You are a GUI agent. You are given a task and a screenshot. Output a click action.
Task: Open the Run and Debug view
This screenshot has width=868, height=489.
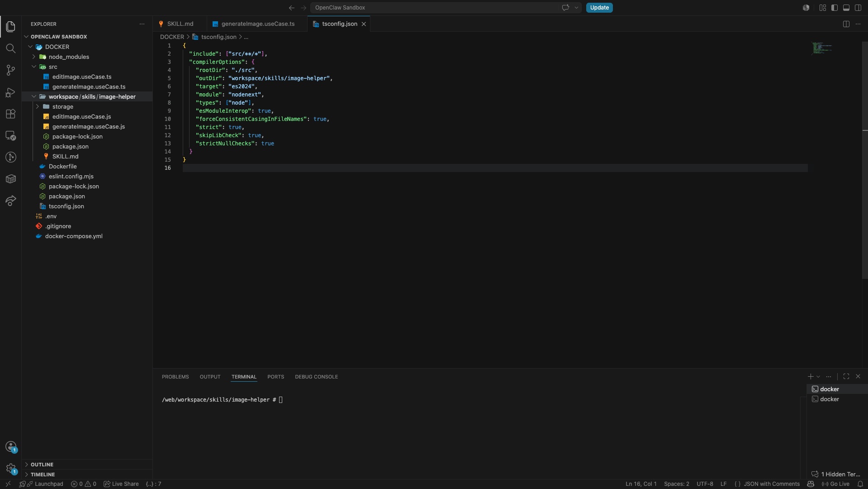coord(10,92)
